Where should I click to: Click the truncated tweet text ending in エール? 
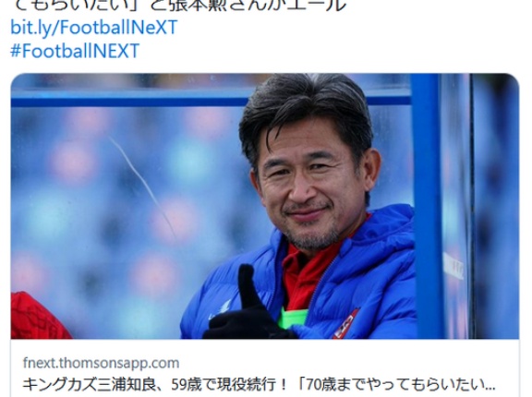tap(180, 6)
